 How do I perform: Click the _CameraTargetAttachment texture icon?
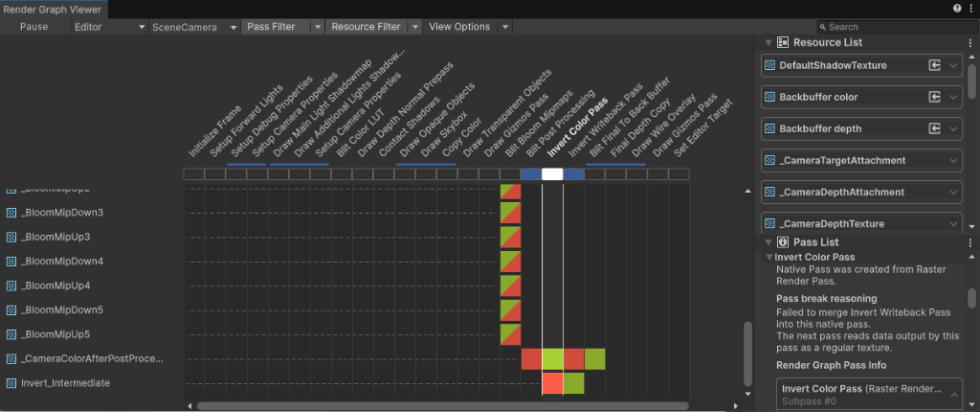click(770, 160)
